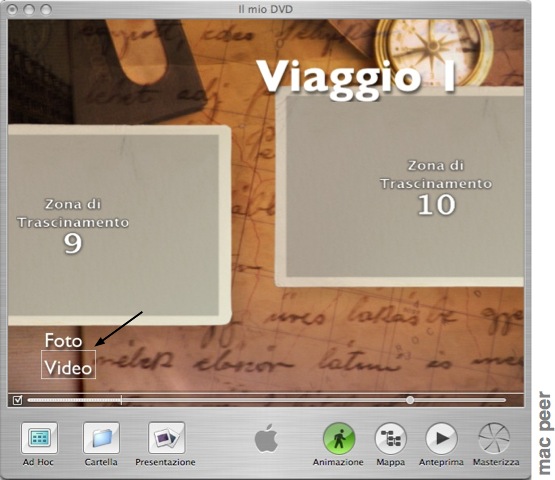
Task: Toggle the Animazione motion button
Action: [x=339, y=439]
